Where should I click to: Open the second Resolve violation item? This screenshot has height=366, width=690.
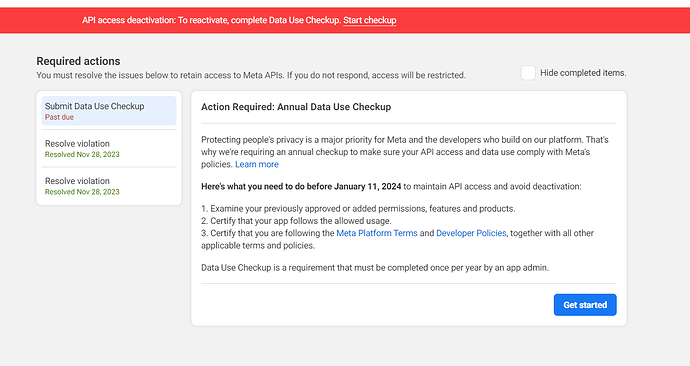(x=109, y=186)
